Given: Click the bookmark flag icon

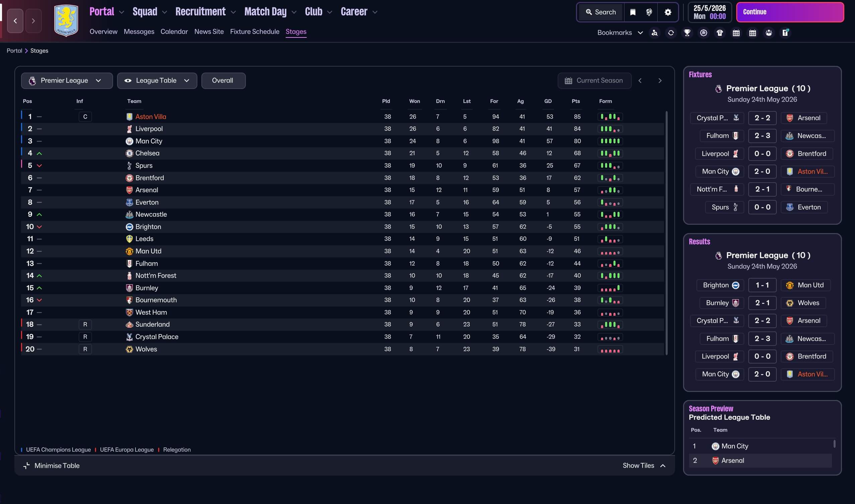Looking at the screenshot, I should (633, 12).
